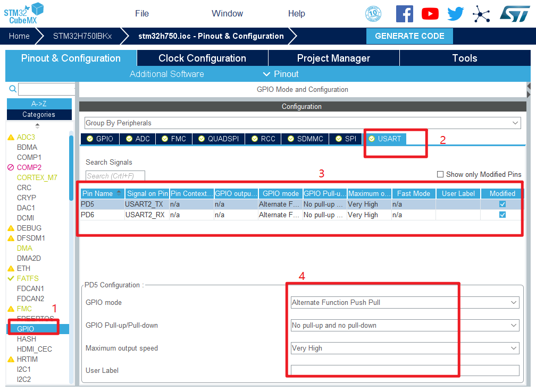Click the A->Z sorting button
The height and width of the screenshot is (392, 536).
(x=39, y=104)
